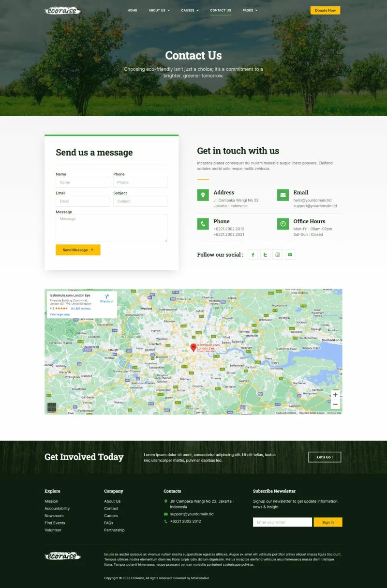The width and height of the screenshot is (387, 588).
Task: Click the map Directions icon
Action: click(106, 296)
